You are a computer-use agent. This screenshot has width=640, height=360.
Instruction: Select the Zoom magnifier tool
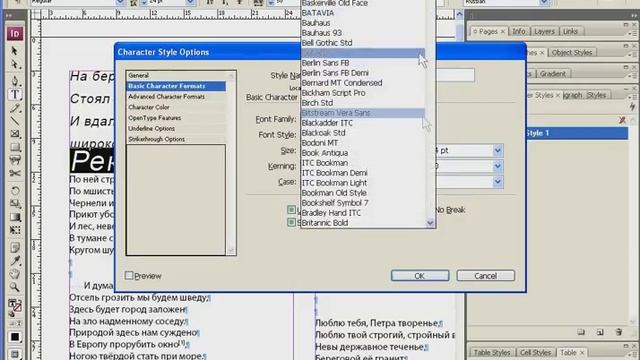[15, 287]
